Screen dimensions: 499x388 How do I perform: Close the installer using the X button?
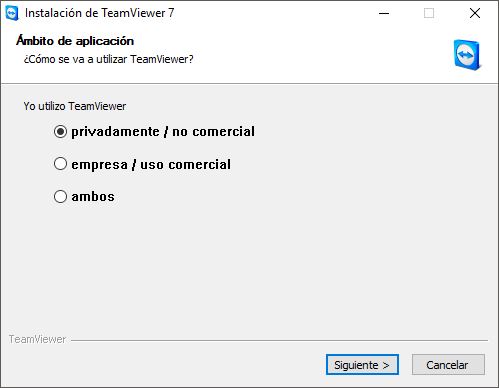475,13
